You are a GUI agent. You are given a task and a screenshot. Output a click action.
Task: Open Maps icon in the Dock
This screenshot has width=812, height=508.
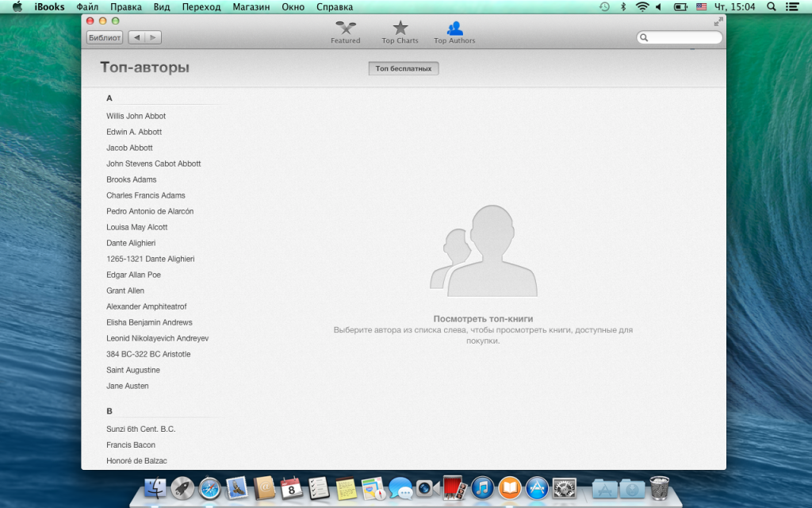click(x=373, y=488)
